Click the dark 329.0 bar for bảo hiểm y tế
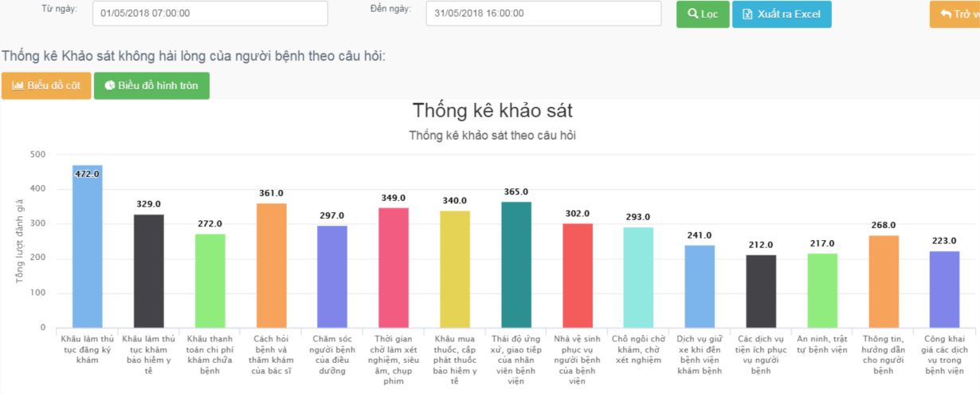Image resolution: width=980 pixels, height=394 pixels. (x=148, y=271)
